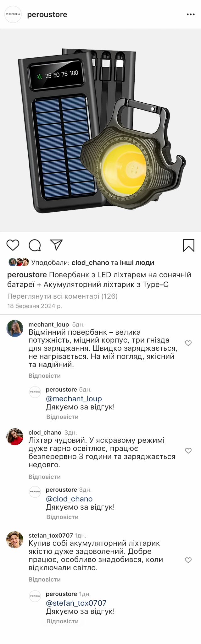
Task: Like the peroustore post with heart icon
Action: (13, 245)
